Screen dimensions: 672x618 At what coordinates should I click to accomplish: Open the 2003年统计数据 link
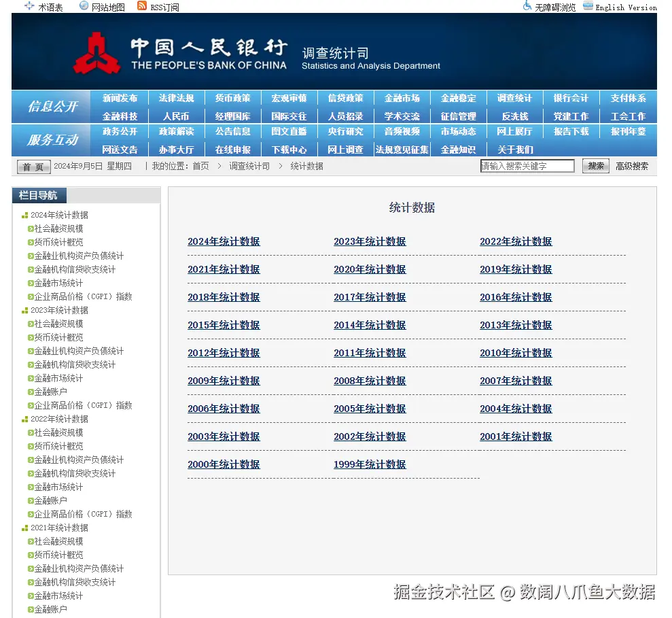click(224, 437)
